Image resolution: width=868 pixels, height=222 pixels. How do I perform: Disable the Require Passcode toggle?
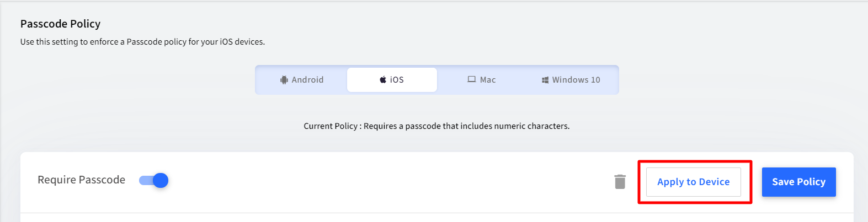pyautogui.click(x=153, y=180)
